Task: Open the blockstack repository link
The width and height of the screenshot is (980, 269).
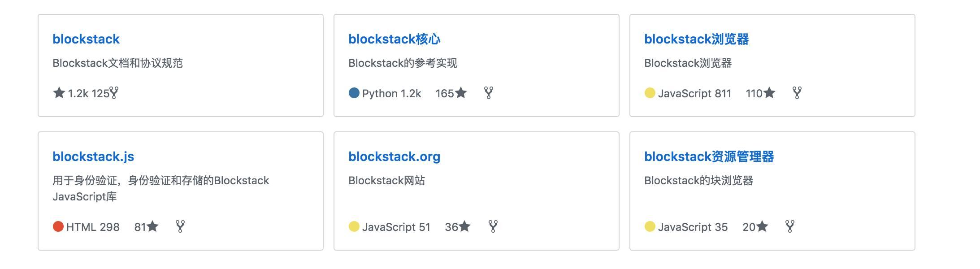Action: (x=86, y=39)
